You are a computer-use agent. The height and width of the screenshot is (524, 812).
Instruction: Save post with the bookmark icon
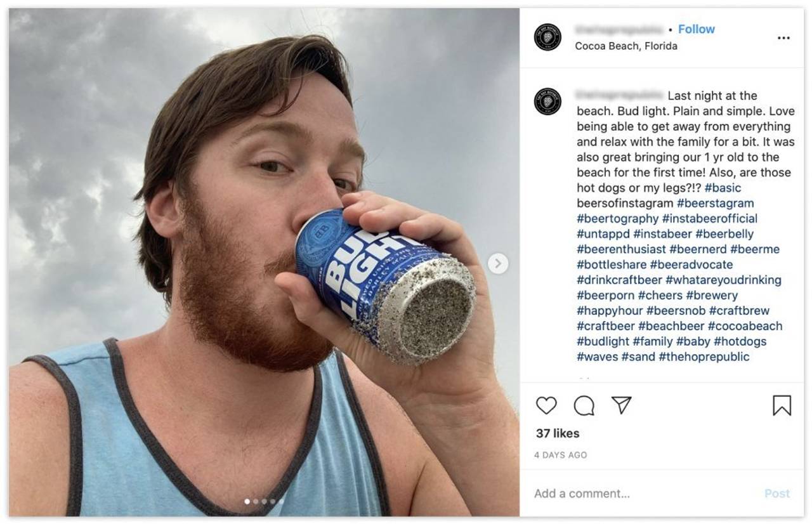[782, 405]
